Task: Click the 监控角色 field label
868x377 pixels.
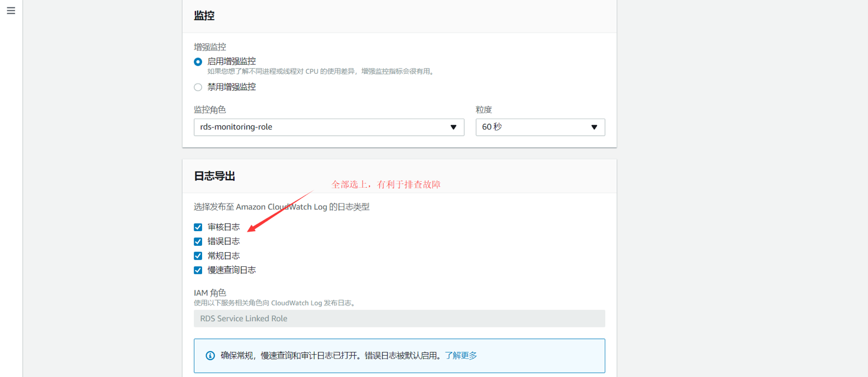Action: coord(210,110)
